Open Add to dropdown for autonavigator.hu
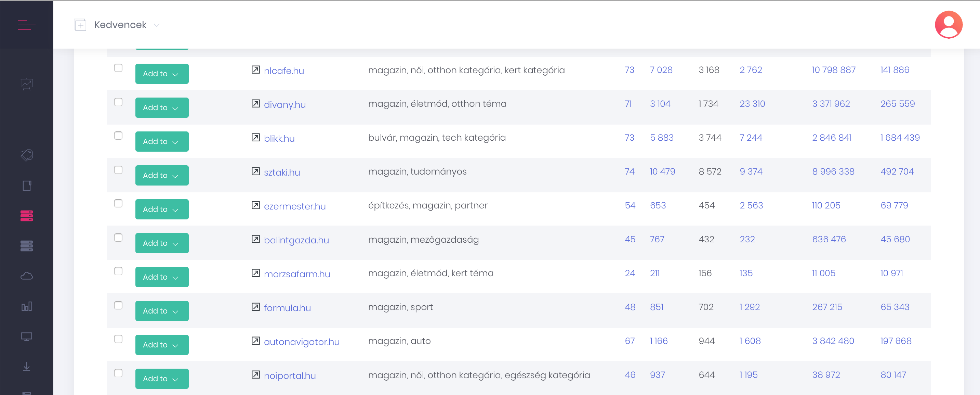This screenshot has height=395, width=980. [x=162, y=345]
